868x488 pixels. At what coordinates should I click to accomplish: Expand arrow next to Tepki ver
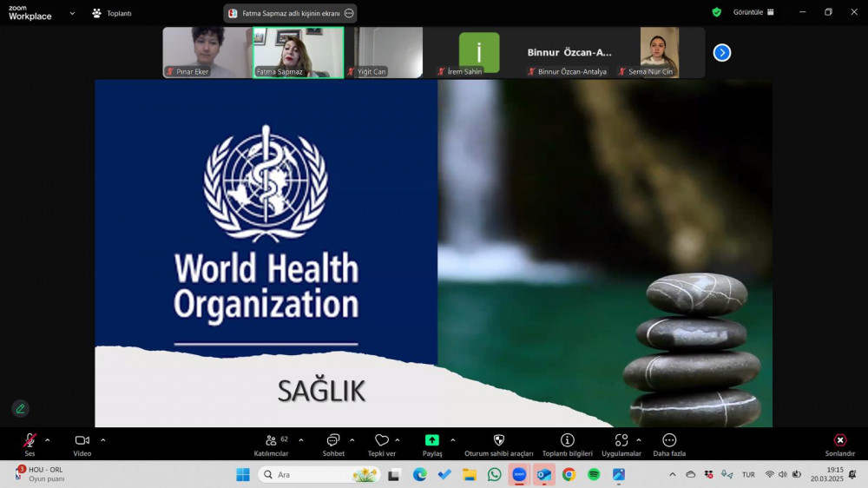(398, 440)
